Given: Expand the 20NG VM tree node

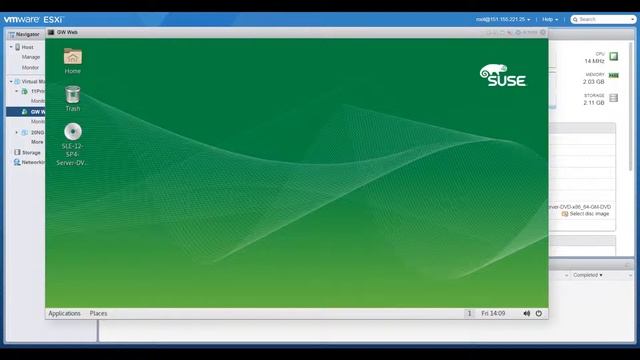Looking at the screenshot, I should click(17, 133).
